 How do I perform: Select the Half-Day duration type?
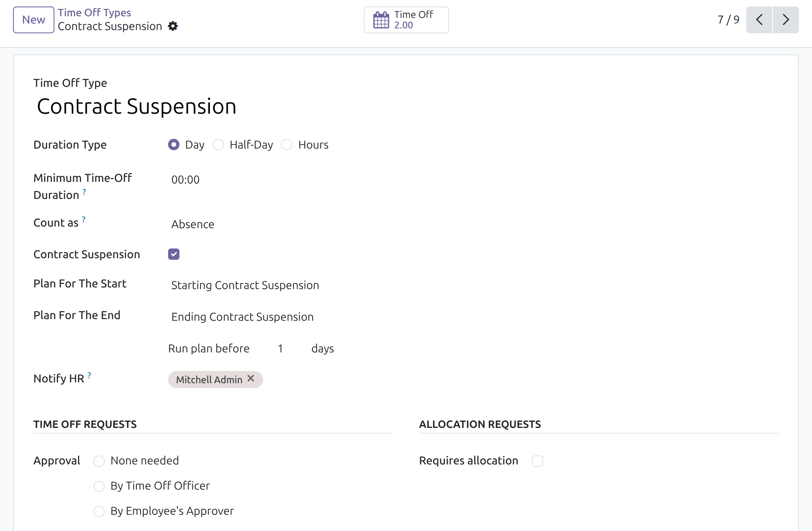(x=218, y=145)
